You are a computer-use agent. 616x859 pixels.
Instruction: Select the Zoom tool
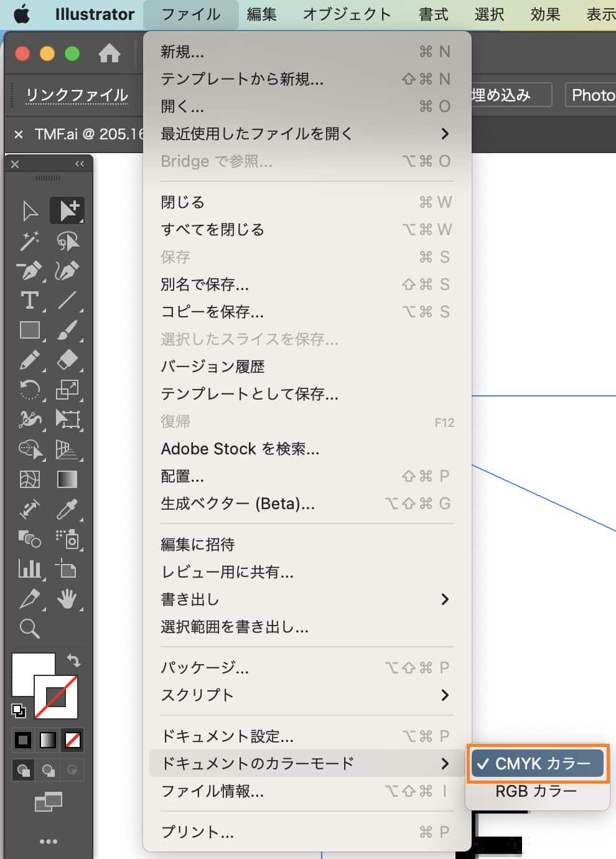point(30,629)
